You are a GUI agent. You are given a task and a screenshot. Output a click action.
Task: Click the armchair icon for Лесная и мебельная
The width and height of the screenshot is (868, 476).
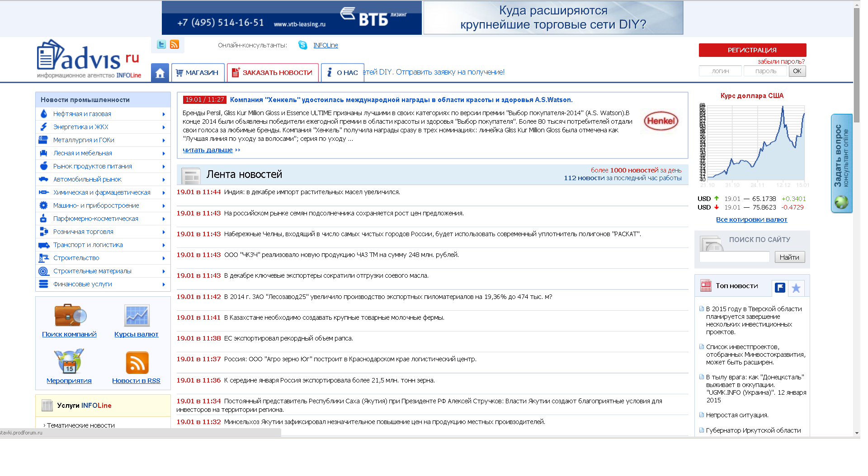(x=43, y=153)
